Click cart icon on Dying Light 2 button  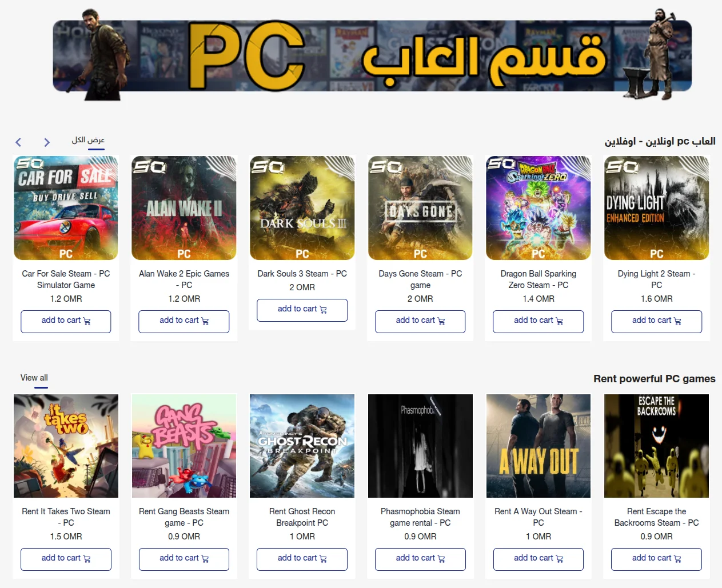coord(677,321)
